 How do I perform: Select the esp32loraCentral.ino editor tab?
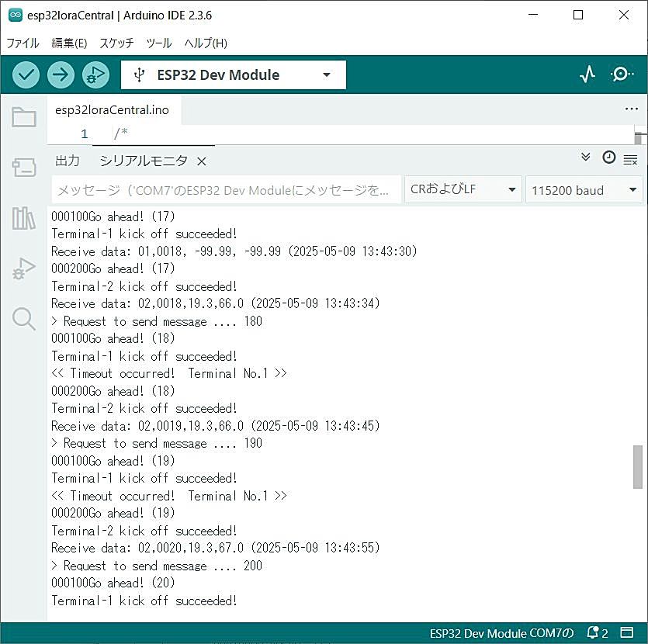pos(112,110)
